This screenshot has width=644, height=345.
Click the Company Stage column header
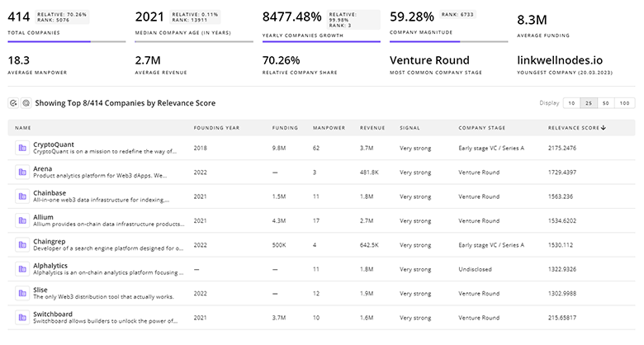pos(481,128)
